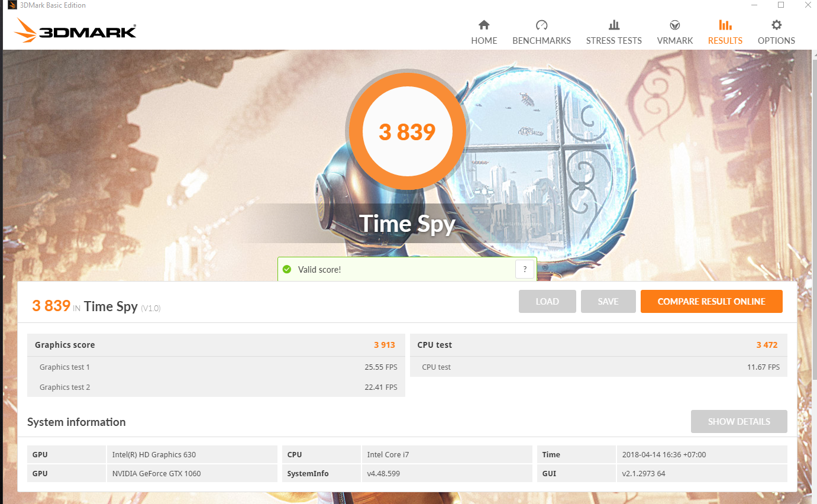The image size is (817, 504).
Task: Select the RESULTS tab label
Action: coord(725,41)
